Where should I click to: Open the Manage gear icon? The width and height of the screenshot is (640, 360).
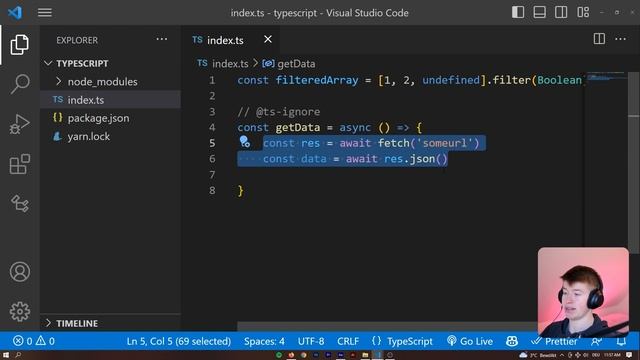coord(20,311)
